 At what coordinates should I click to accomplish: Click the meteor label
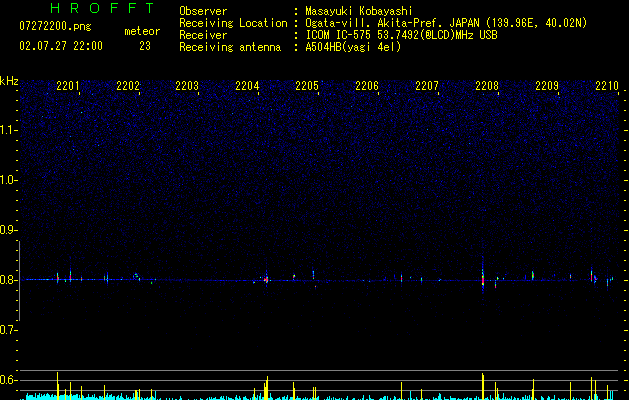(142, 31)
